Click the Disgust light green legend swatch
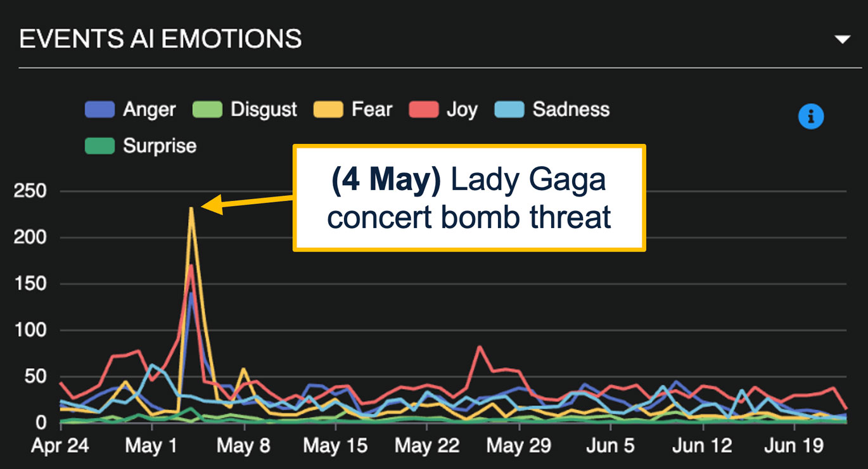Image resolution: width=868 pixels, height=469 pixels. [x=207, y=110]
